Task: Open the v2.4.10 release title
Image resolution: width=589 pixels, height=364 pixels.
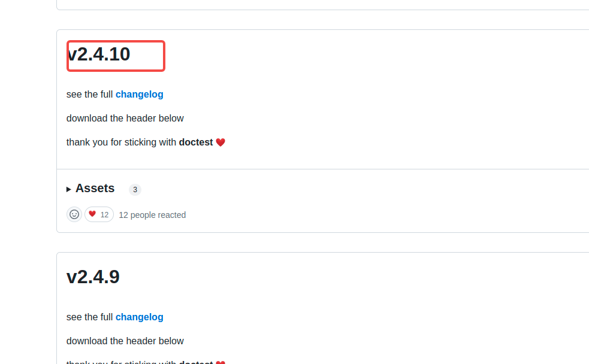Action: [99, 54]
